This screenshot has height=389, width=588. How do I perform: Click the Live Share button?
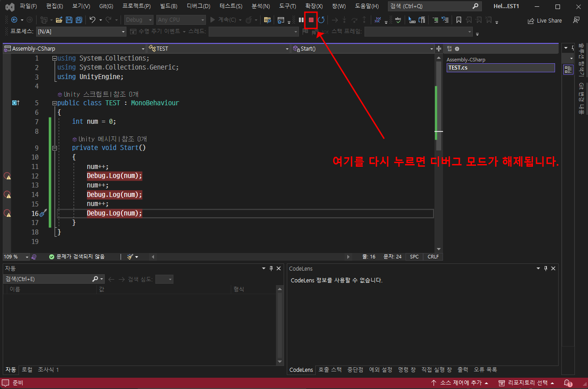click(x=545, y=21)
